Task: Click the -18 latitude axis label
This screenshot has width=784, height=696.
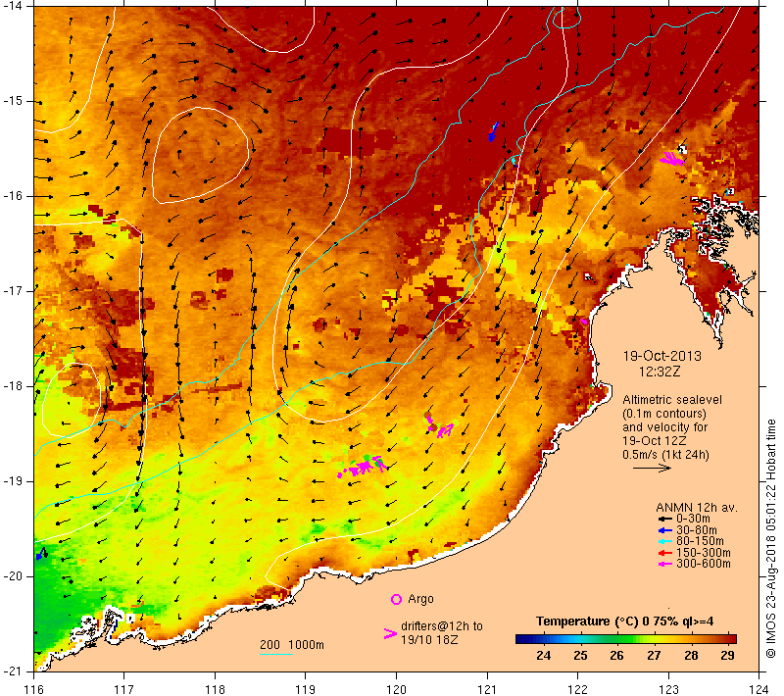Action: pyautogui.click(x=13, y=386)
